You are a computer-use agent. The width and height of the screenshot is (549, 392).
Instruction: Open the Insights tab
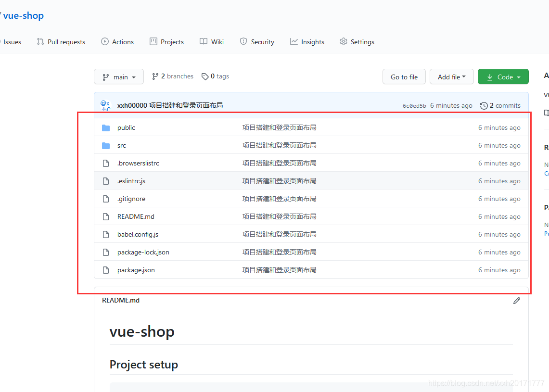(x=307, y=42)
